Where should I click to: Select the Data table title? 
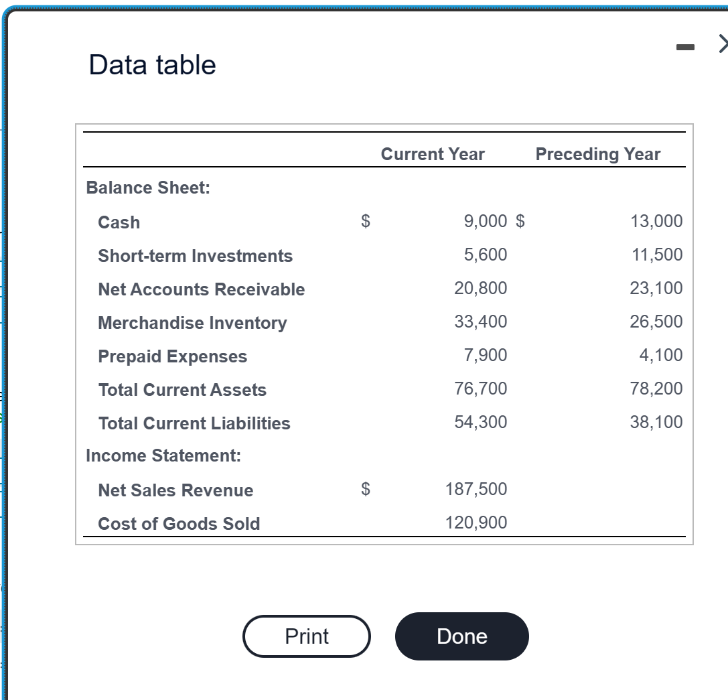point(151,64)
